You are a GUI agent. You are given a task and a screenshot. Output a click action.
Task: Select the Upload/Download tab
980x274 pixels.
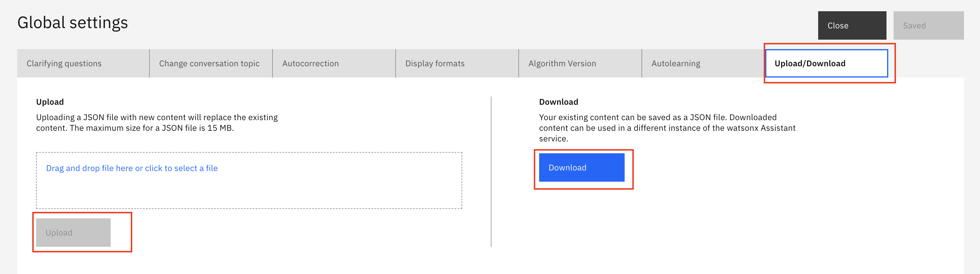pyautogui.click(x=826, y=64)
